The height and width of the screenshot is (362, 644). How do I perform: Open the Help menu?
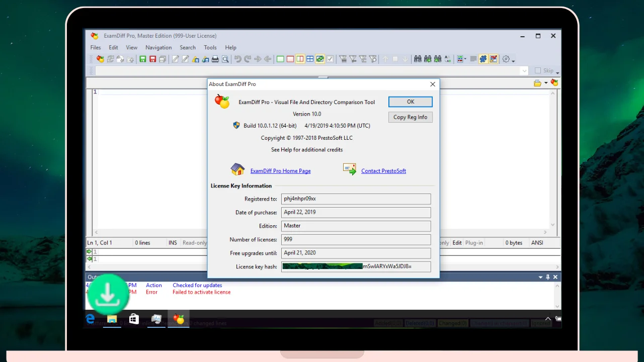click(x=231, y=47)
